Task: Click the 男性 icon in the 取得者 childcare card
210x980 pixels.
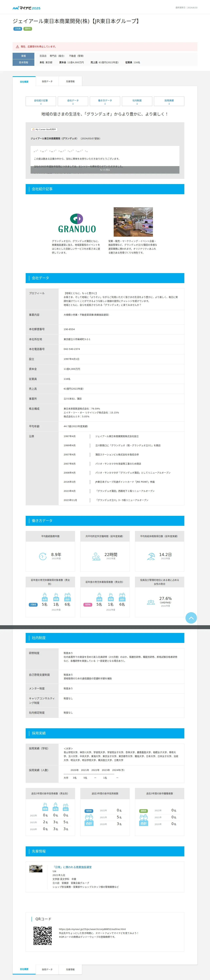Action: [111, 597]
